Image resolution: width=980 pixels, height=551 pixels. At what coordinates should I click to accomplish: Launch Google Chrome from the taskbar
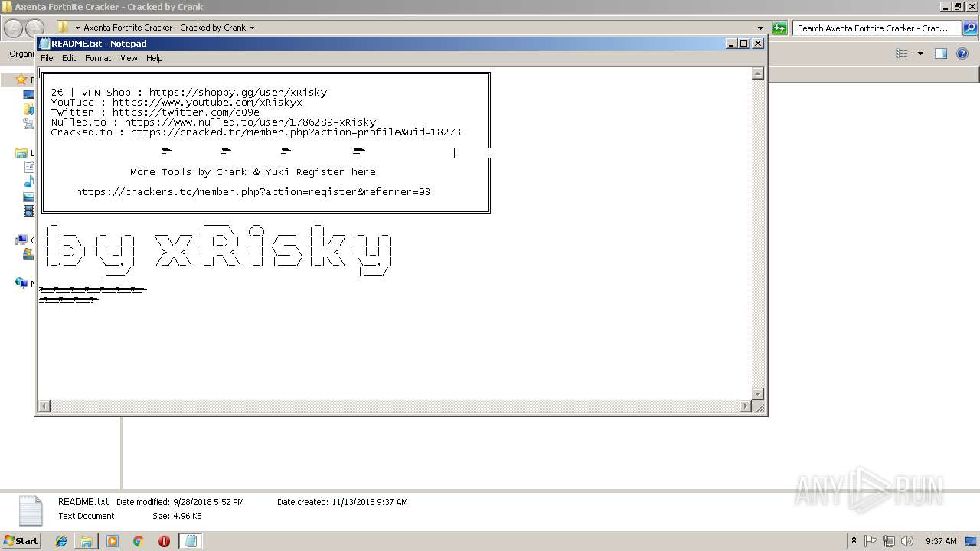[x=138, y=541]
